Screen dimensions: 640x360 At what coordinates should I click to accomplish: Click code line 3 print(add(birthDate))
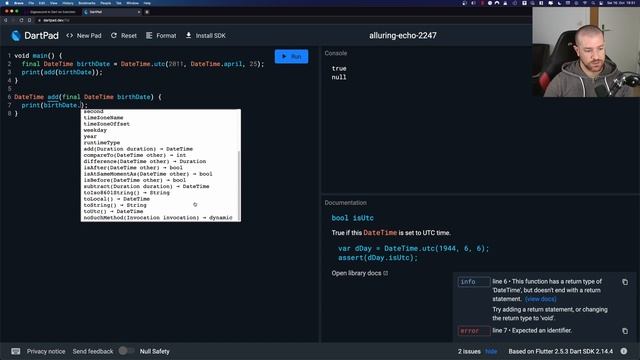[x=62, y=72]
